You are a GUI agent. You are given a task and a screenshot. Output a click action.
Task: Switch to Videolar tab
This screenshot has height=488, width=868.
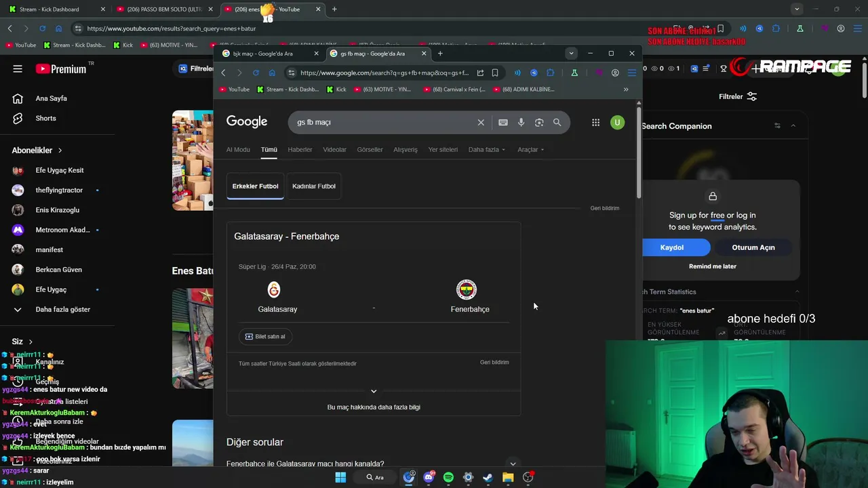click(334, 150)
